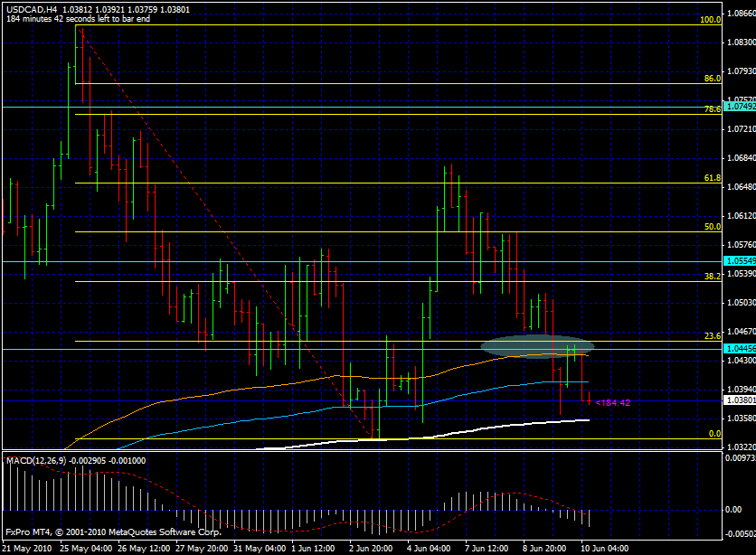Click the 1.03580 price axis value

point(741,419)
